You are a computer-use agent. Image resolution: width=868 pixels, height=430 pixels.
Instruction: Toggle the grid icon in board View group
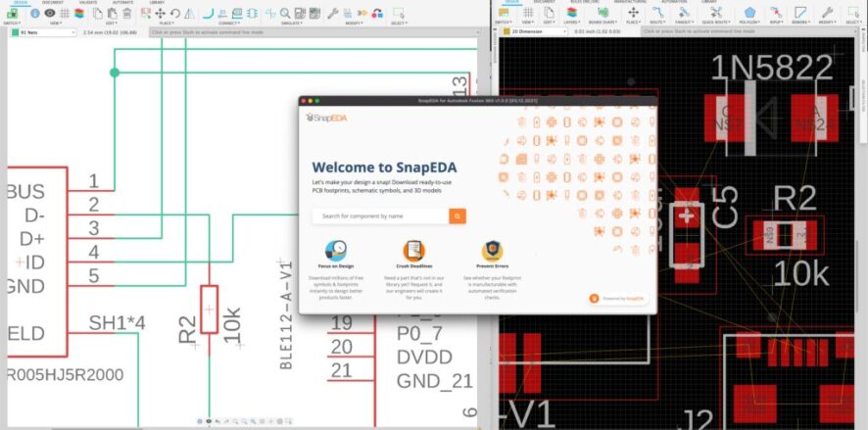(x=528, y=12)
